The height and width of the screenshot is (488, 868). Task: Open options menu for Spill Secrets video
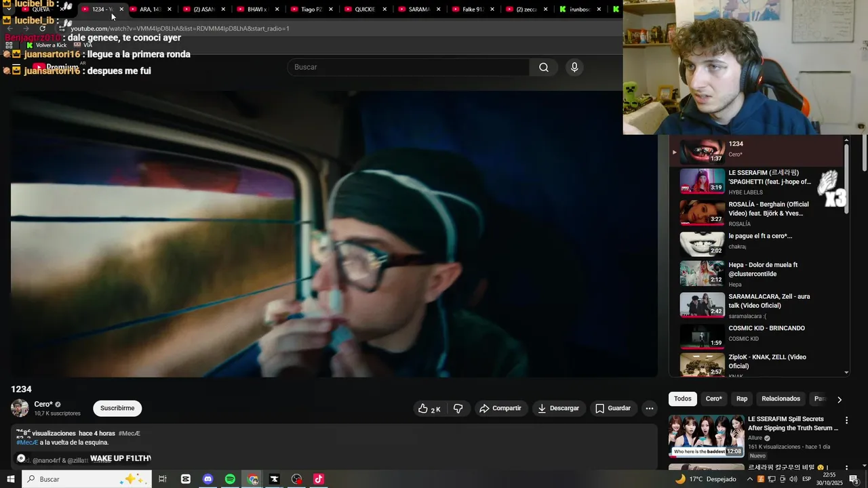click(846, 420)
